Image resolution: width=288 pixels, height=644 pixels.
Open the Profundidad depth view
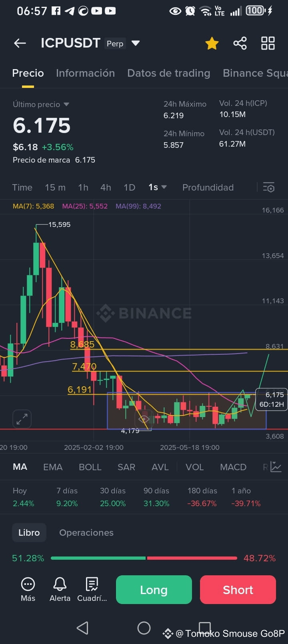click(208, 187)
